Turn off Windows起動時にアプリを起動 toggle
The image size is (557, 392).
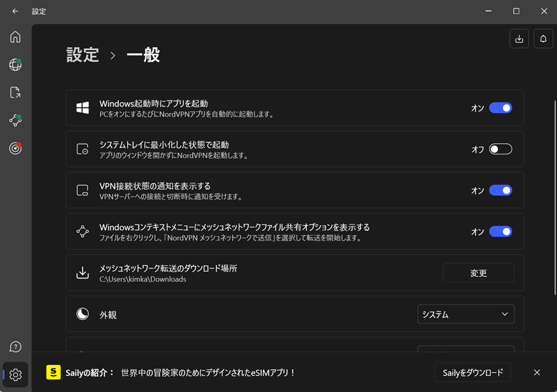tap(500, 108)
